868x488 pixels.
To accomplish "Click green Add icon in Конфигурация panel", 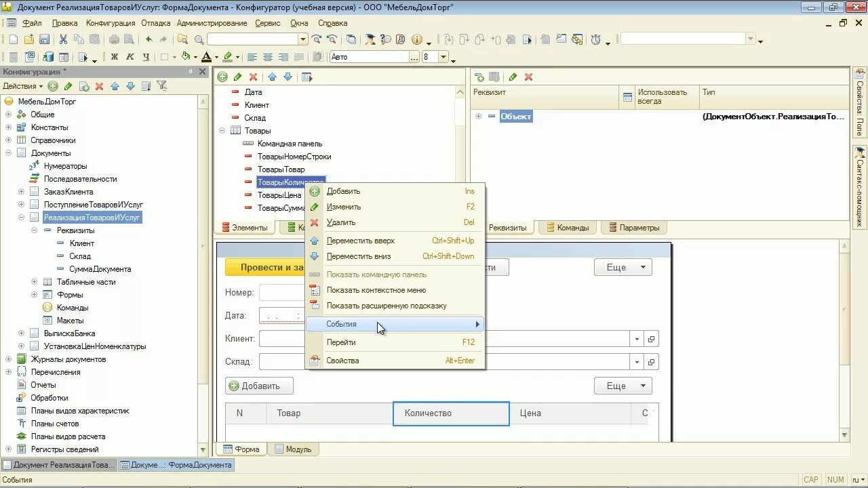I will tap(52, 86).
